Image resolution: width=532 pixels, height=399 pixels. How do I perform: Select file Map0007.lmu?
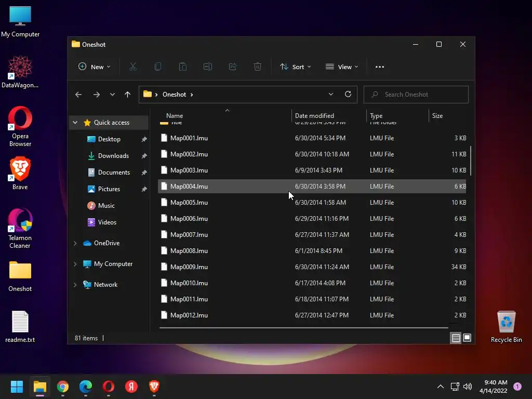tap(312, 235)
